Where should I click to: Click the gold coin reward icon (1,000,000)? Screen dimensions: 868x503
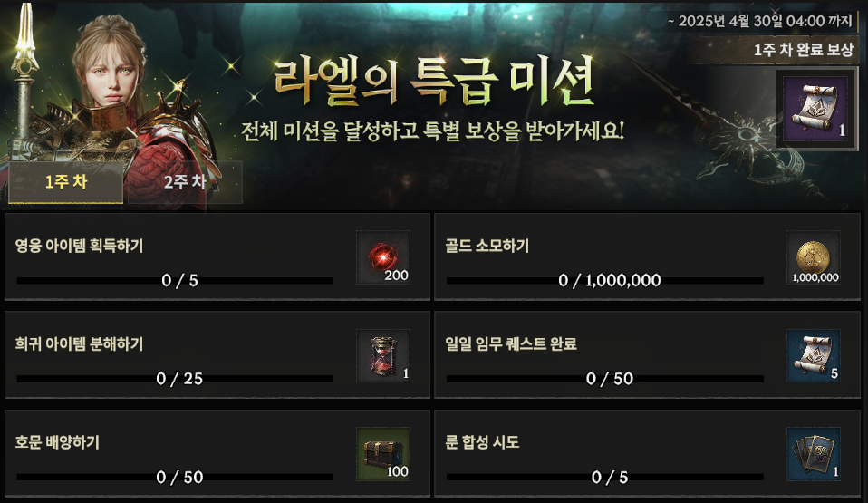point(814,257)
